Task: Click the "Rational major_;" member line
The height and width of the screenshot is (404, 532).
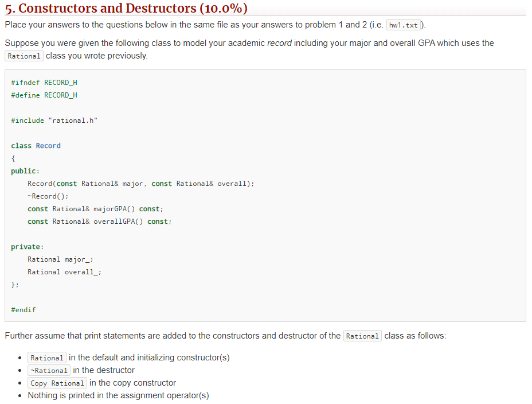Action: pyautogui.click(x=60, y=259)
